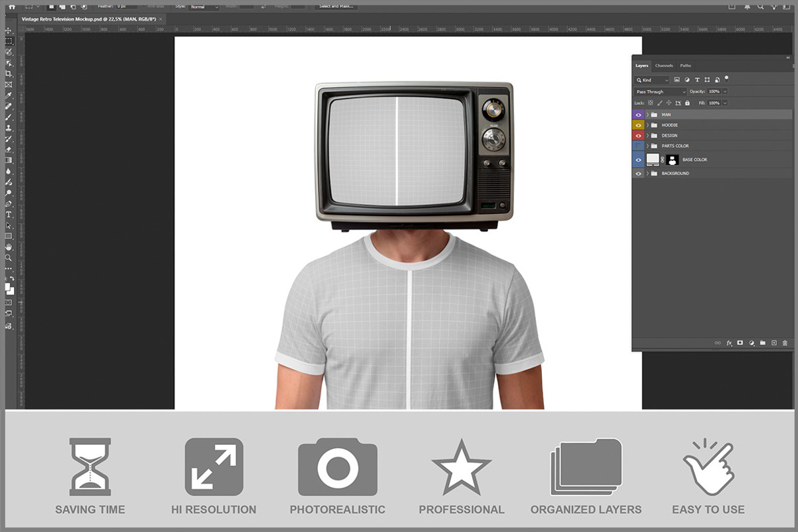Hide the MAN layer group
Screen dimensions: 798x532
(638, 115)
